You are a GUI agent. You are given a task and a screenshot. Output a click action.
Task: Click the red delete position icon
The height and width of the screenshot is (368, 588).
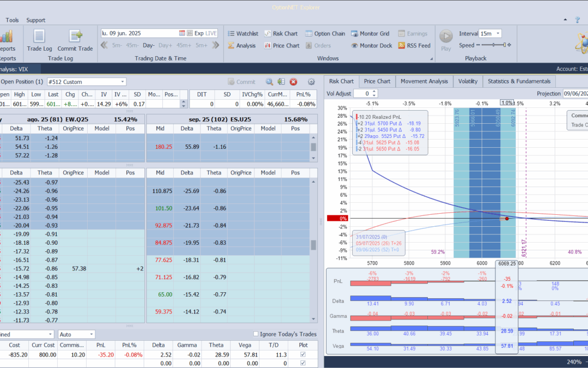pyautogui.click(x=293, y=82)
